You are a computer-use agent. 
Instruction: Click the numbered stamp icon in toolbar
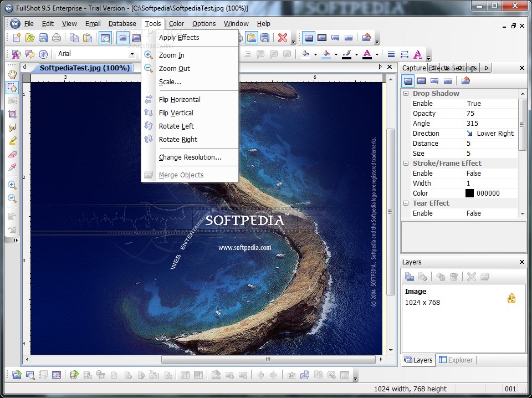[43, 54]
